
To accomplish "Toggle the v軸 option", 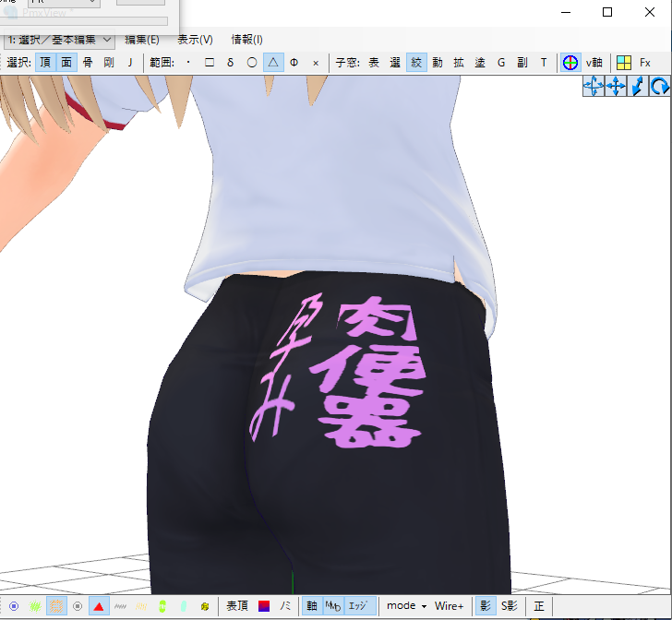I will [x=594, y=63].
